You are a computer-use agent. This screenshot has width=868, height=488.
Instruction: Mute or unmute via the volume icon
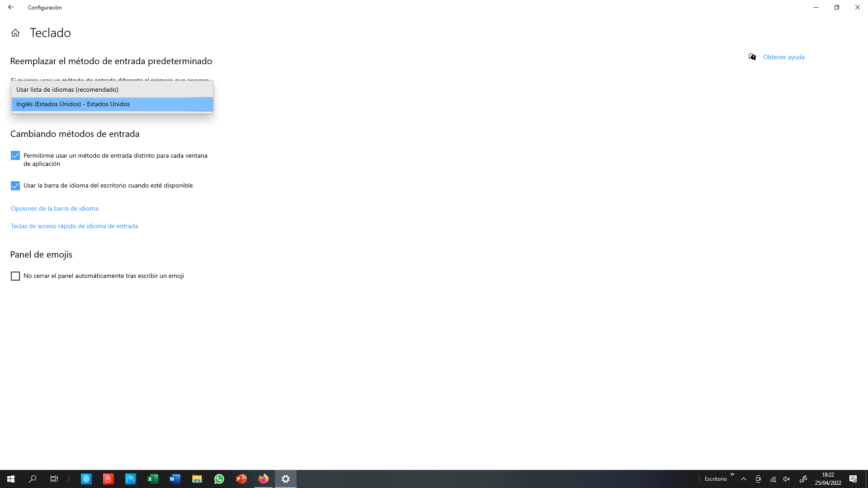[787, 479]
